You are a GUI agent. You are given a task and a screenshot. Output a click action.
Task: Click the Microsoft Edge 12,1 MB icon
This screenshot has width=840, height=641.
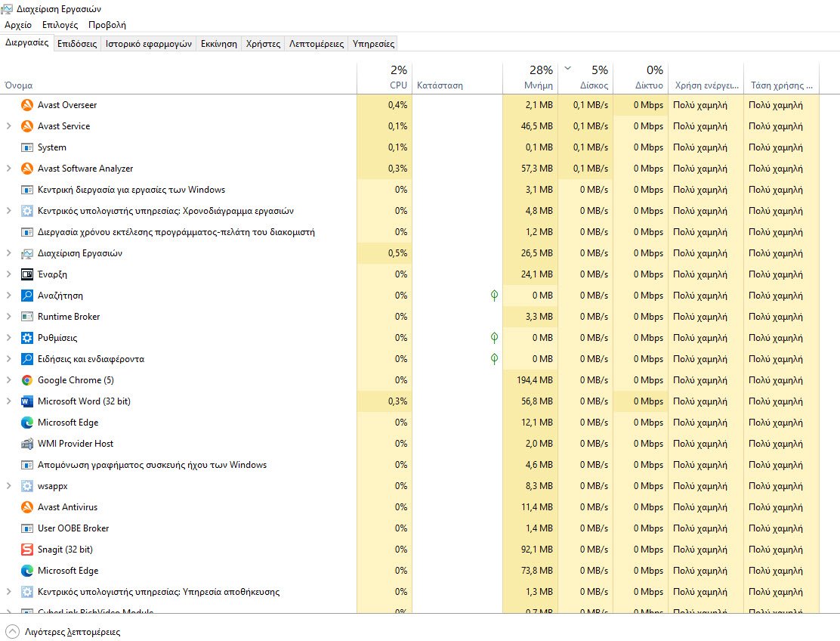click(x=26, y=423)
